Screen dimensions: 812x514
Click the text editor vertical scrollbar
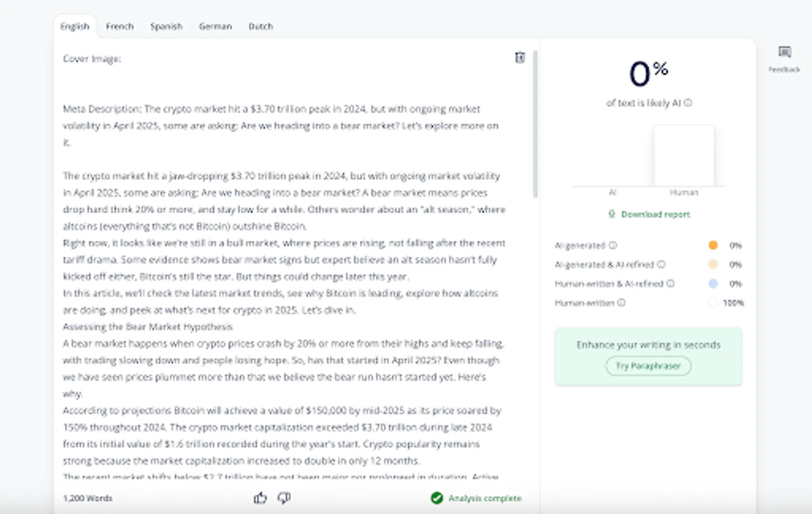point(535,124)
